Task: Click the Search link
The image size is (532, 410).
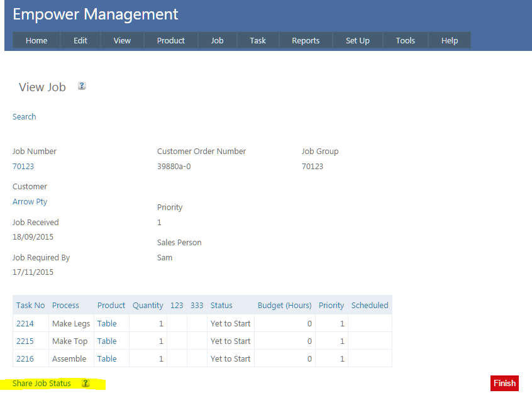Action: pyautogui.click(x=25, y=116)
